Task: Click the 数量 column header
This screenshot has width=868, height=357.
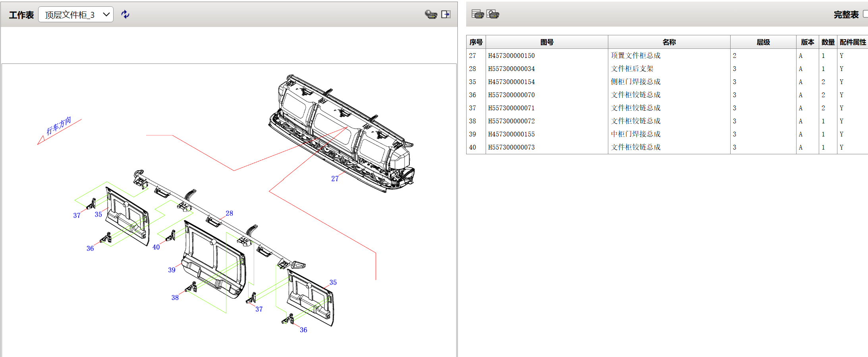Action: 828,42
